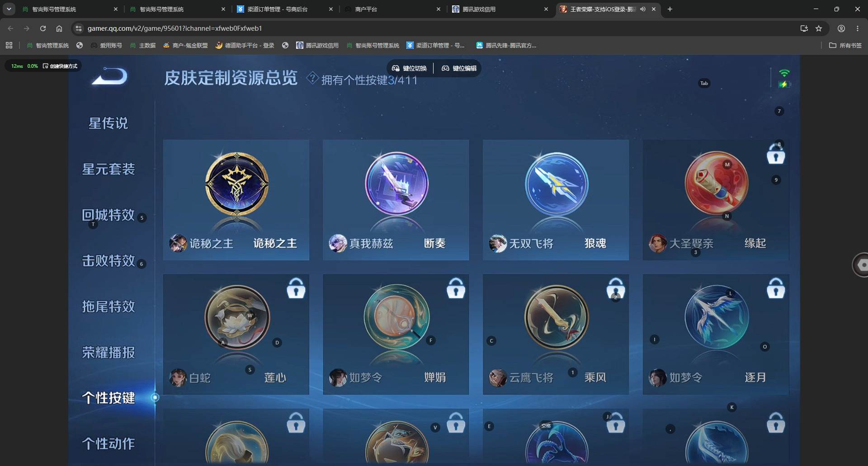The height and width of the screenshot is (466, 868).
Task: Select 回城特效 in side menu
Action: [x=108, y=215]
